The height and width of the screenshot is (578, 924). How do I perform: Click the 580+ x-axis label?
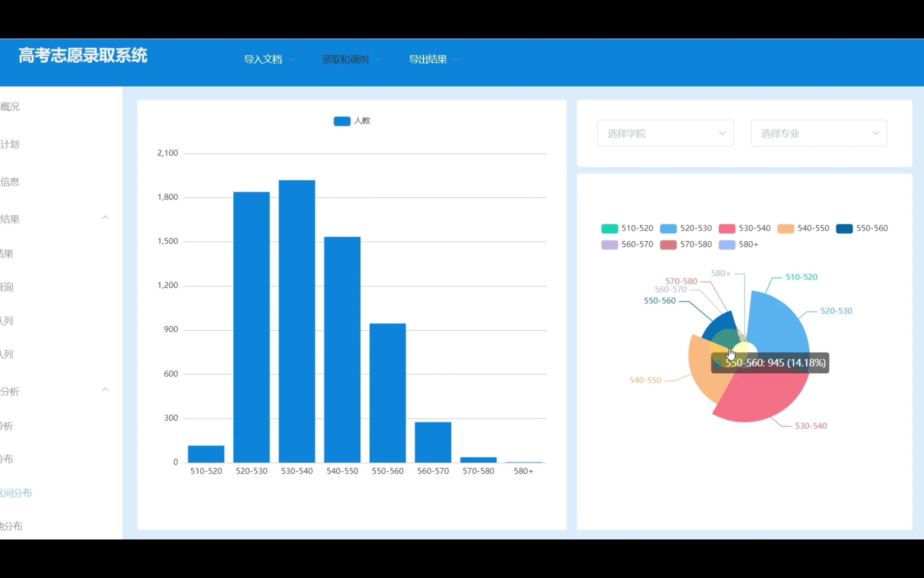tap(523, 471)
